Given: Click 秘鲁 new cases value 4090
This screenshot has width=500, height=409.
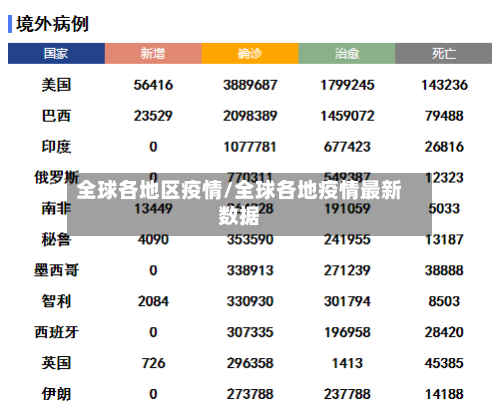Looking at the screenshot, I should [x=153, y=240].
